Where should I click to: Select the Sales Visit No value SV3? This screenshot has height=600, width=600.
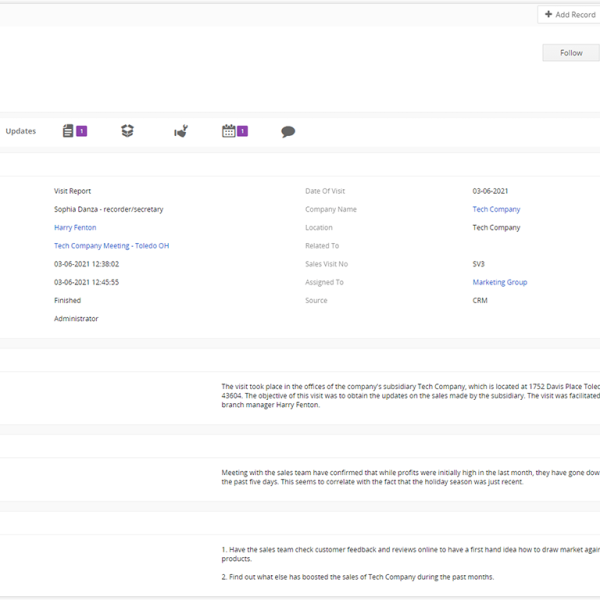pos(480,264)
